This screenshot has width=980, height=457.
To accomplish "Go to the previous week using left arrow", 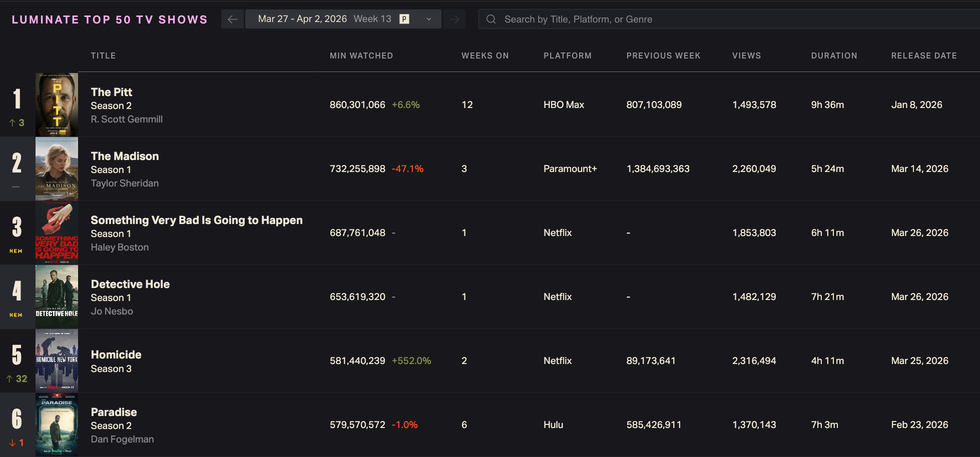I will (232, 19).
